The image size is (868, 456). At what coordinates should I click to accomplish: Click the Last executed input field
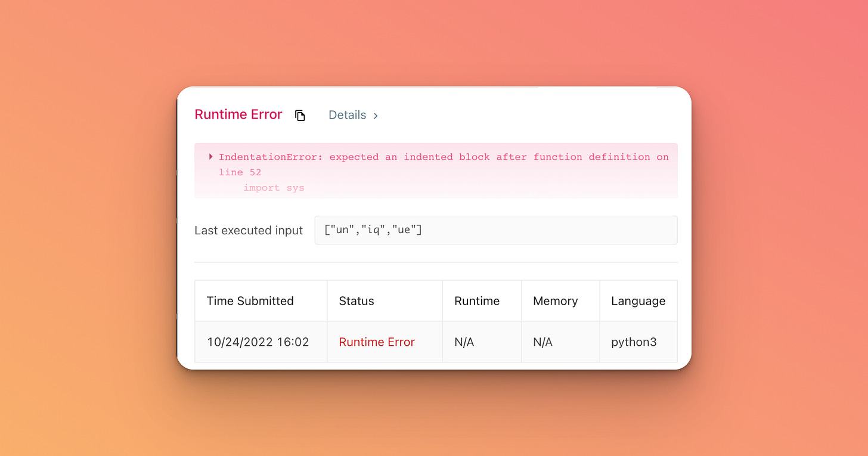[496, 230]
